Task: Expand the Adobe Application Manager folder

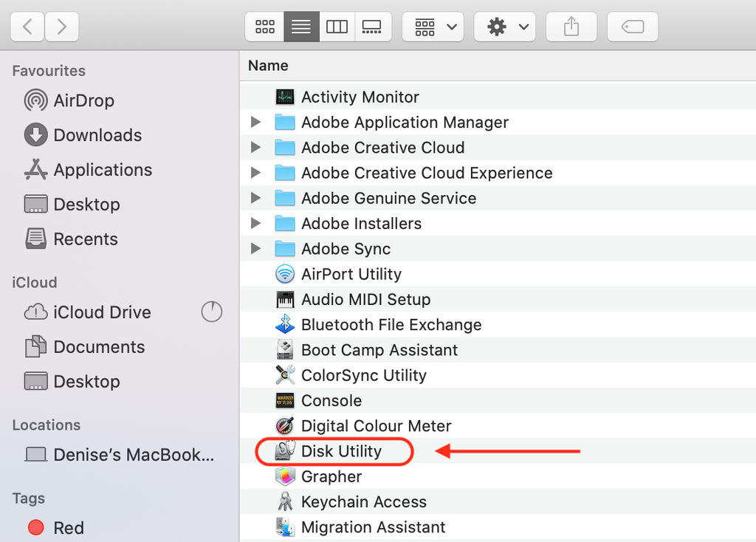Action: point(255,123)
